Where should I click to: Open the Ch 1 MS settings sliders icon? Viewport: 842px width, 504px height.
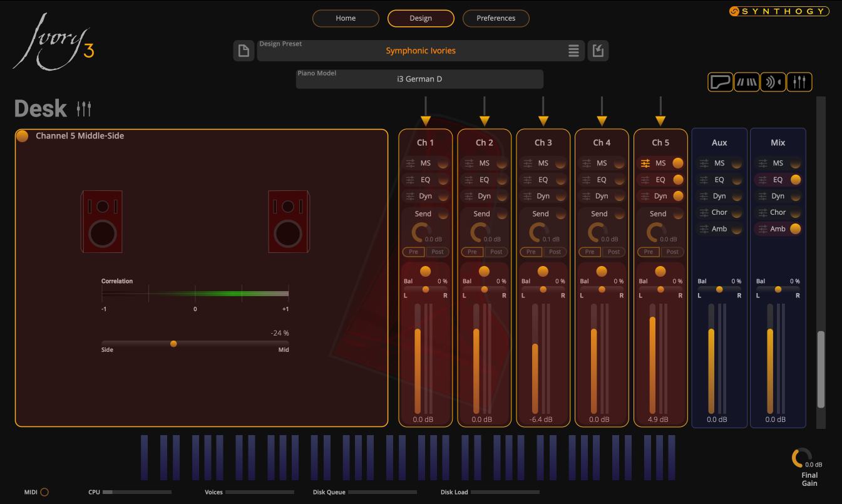(410, 163)
